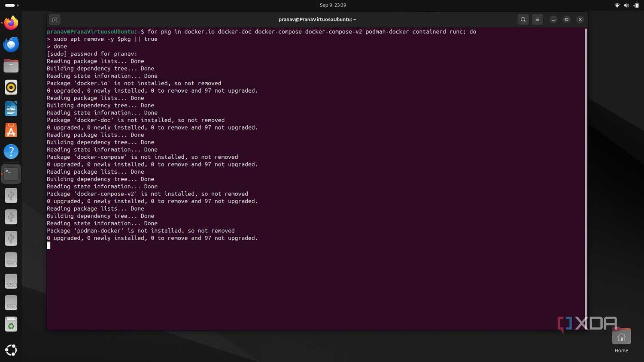Screen dimensions: 644x362
Task: Click the 'for pkg in docker.io' command line
Action: pos(261,32)
